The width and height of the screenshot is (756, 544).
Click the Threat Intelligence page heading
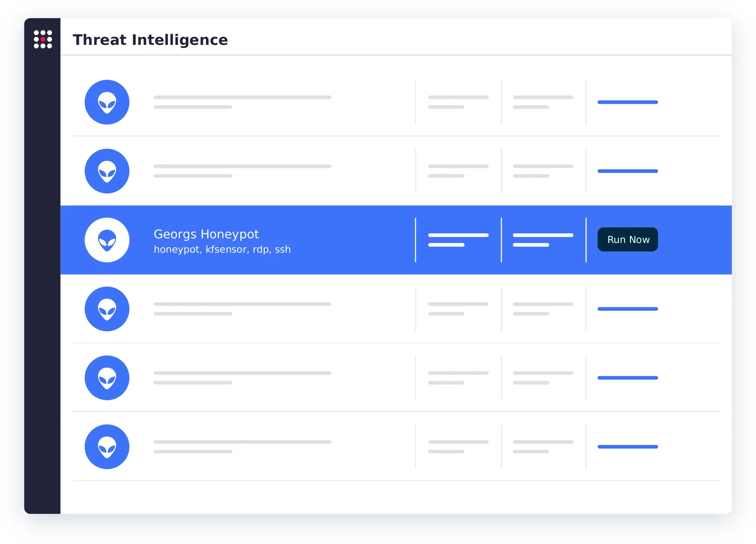[x=150, y=40]
